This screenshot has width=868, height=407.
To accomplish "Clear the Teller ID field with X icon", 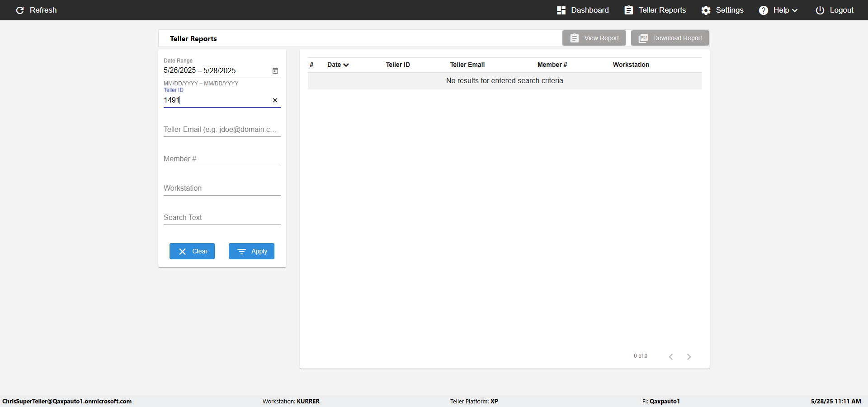I will click(275, 100).
